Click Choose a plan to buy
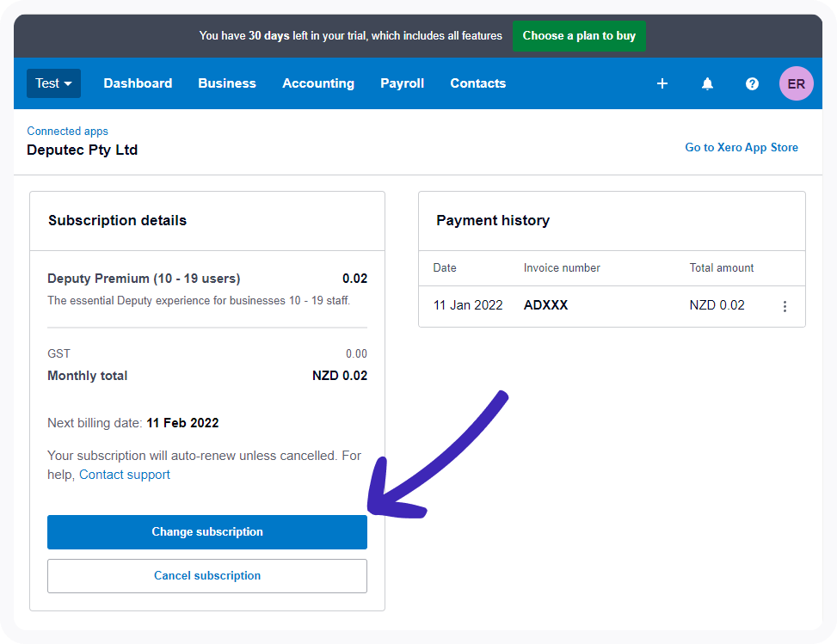The image size is (837, 644). tap(579, 36)
